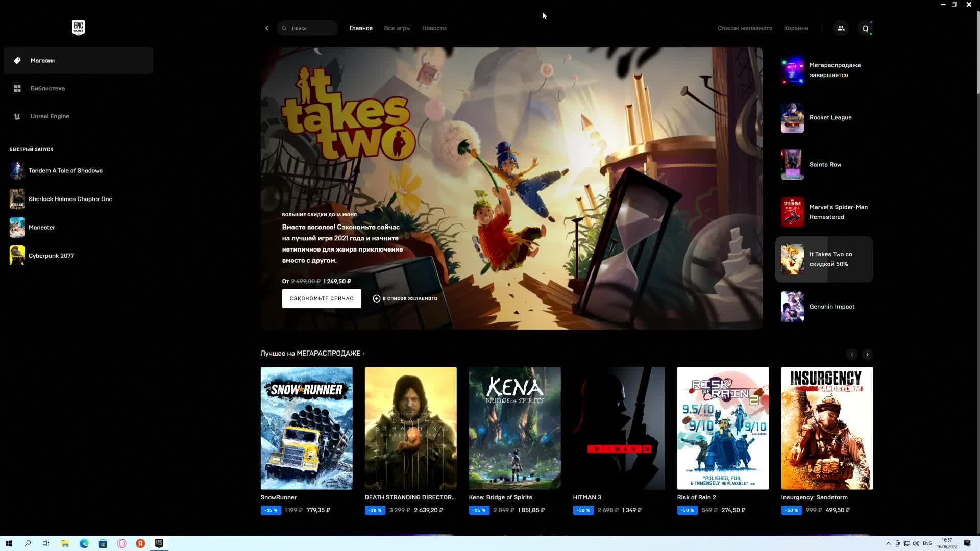
Task: Click the 'Сэкономьте сейчас' button
Action: (x=321, y=298)
